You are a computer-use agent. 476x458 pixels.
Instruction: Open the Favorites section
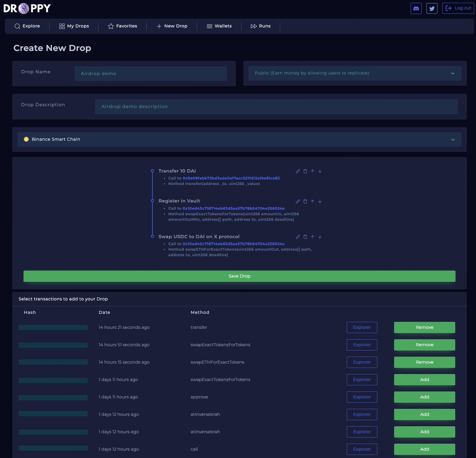[123, 26]
